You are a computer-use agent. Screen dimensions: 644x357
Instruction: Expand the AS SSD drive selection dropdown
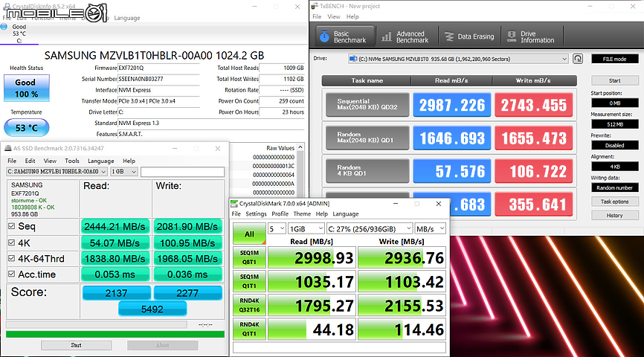(x=103, y=171)
